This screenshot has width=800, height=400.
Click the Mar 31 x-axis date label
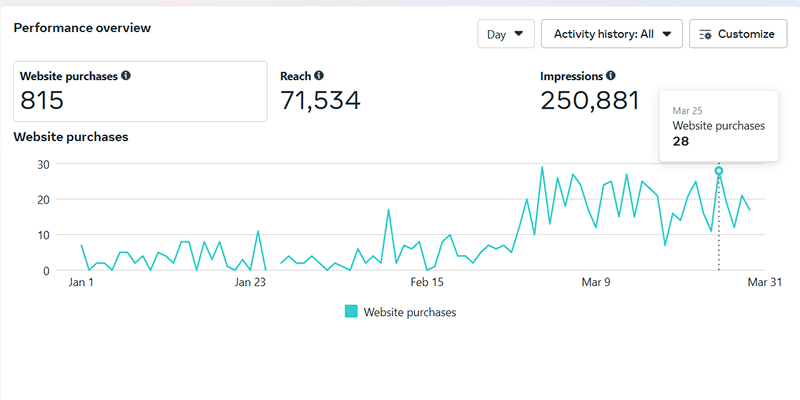[x=764, y=283]
